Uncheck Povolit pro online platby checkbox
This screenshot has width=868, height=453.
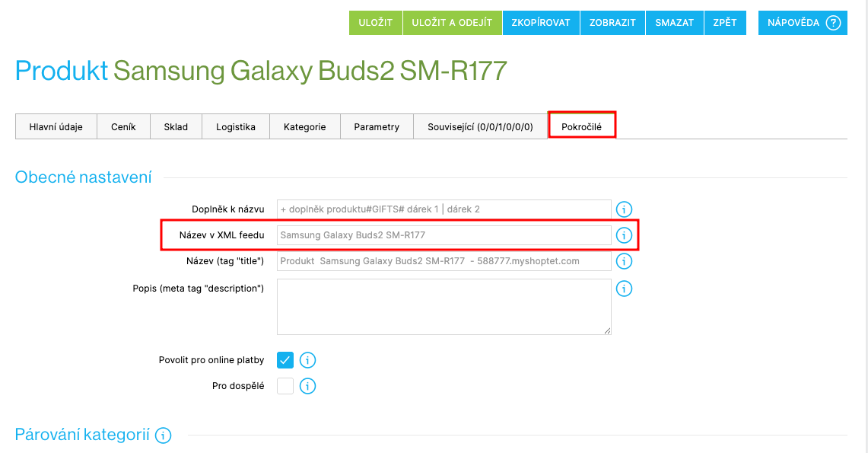[x=285, y=360]
